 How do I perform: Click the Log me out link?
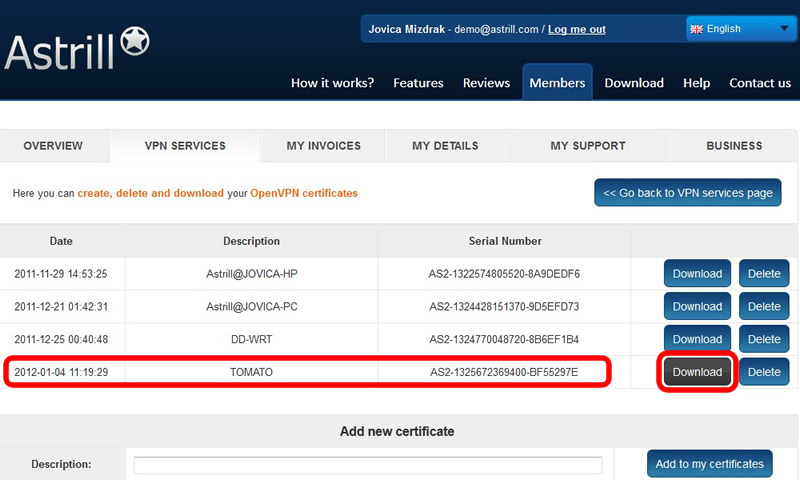[x=577, y=29]
